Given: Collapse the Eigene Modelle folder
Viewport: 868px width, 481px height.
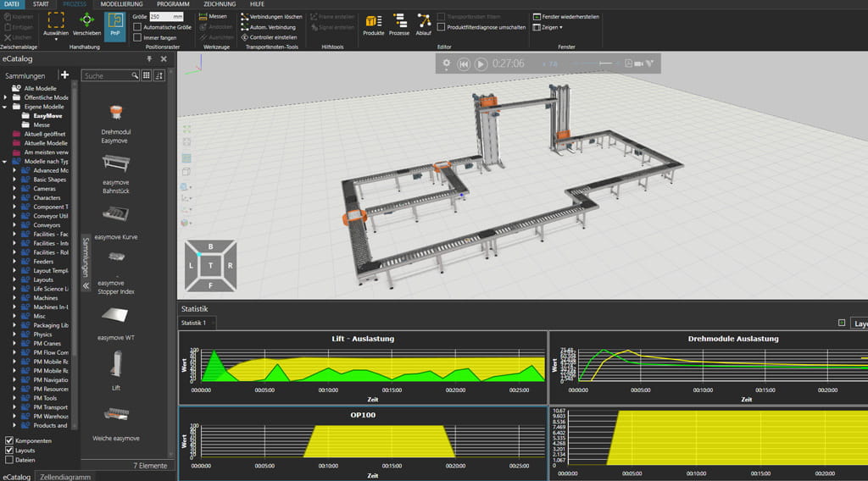Looking at the screenshot, I should point(5,107).
